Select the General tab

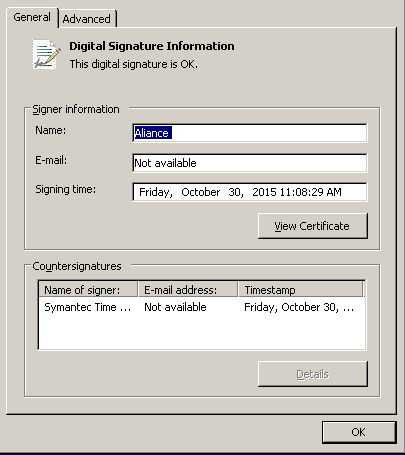pyautogui.click(x=32, y=17)
